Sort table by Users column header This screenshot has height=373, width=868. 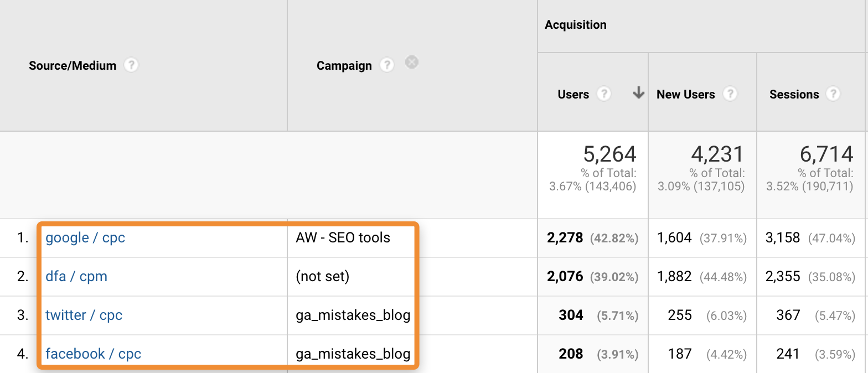[573, 95]
